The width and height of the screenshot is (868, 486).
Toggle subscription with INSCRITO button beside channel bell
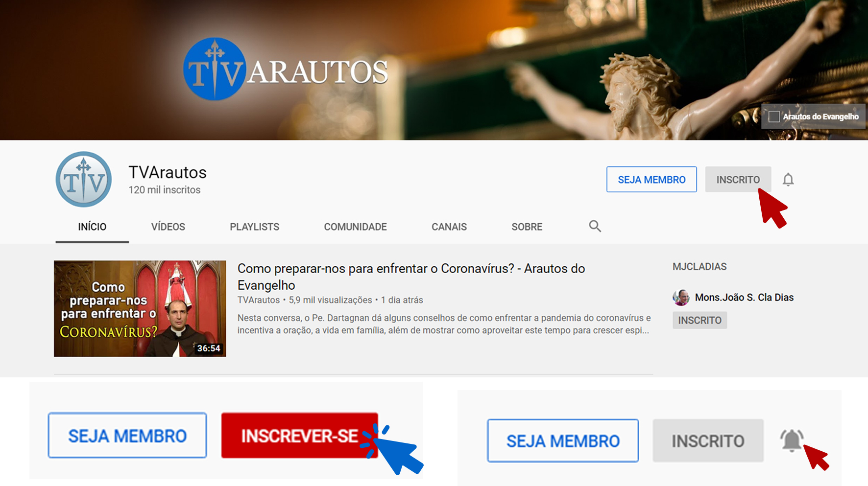737,180
